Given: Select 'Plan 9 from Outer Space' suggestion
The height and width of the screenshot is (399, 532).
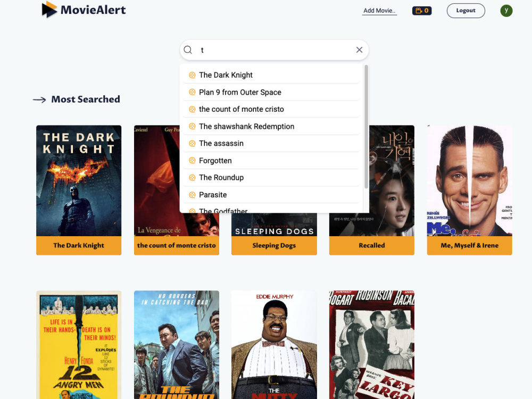Looking at the screenshot, I should click(271, 92).
